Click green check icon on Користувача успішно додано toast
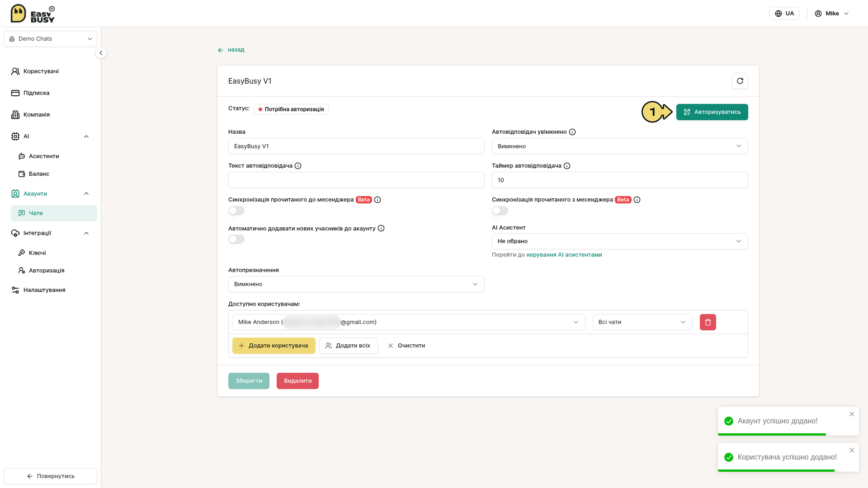868x488 pixels. click(x=729, y=457)
